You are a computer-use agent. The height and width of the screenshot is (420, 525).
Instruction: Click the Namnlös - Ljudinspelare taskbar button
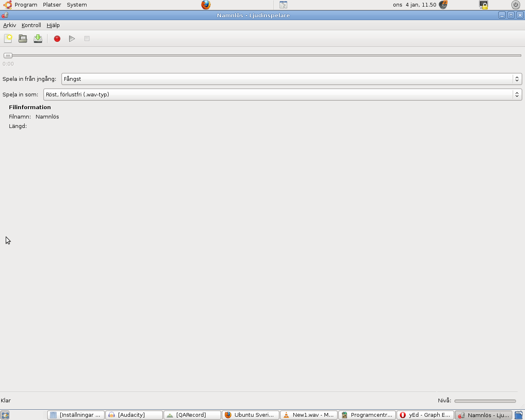pyautogui.click(x=484, y=415)
